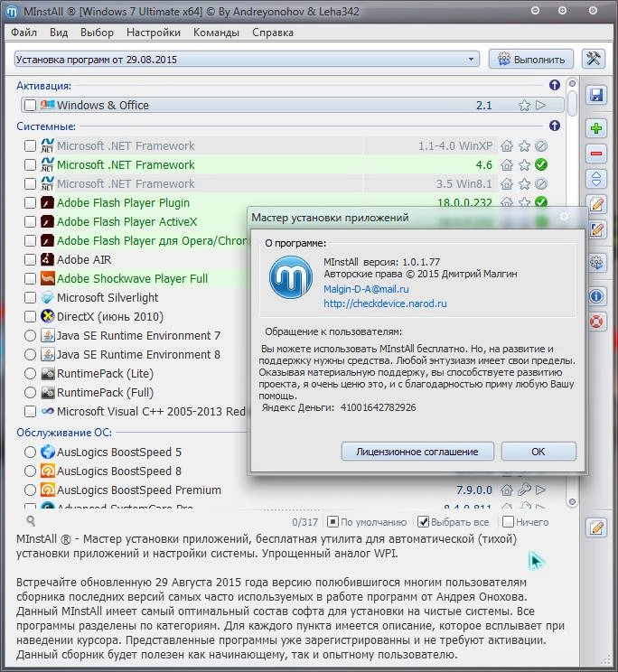Screen dimensions: 618x672
Task: Check the Adobe Flash Player Plugin checkbox
Action: [x=30, y=202]
